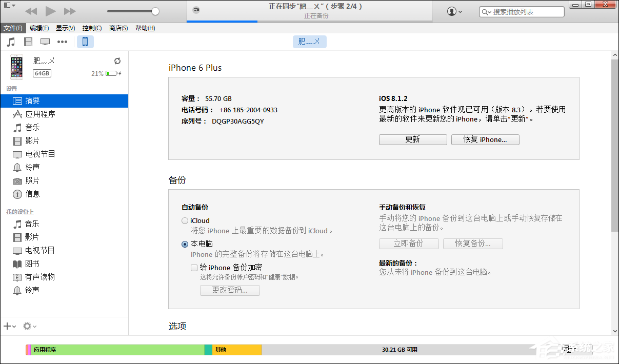Open the Movies library icon
The width and height of the screenshot is (619, 364).
coord(28,42)
